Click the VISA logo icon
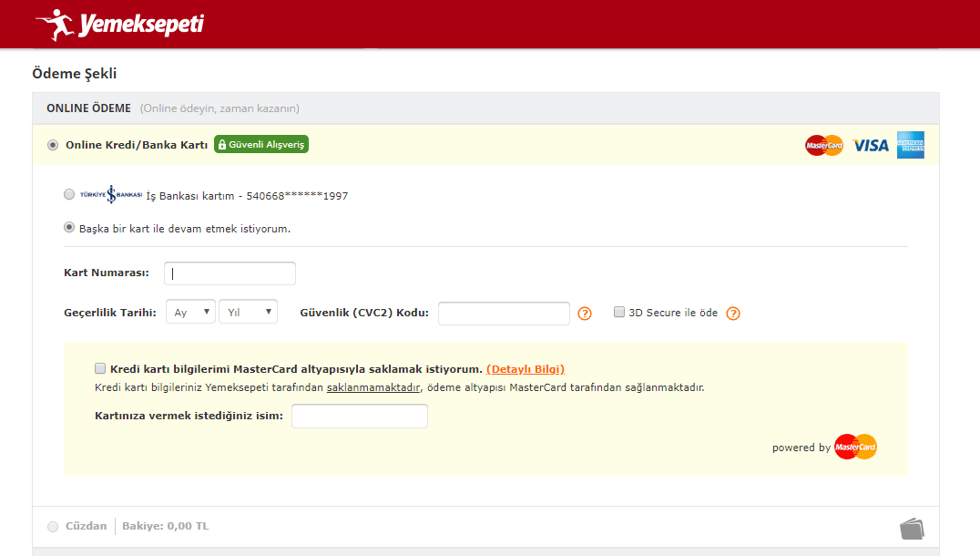 coord(871,146)
